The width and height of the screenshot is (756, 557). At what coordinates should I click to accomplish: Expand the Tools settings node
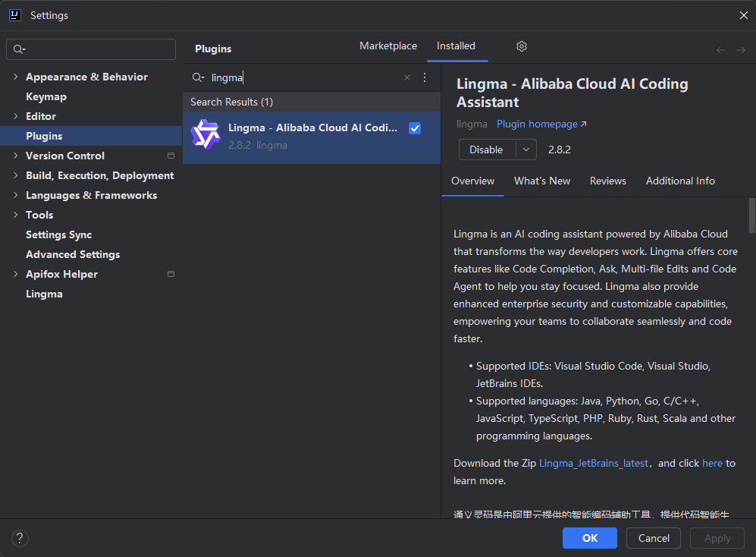[x=15, y=215]
